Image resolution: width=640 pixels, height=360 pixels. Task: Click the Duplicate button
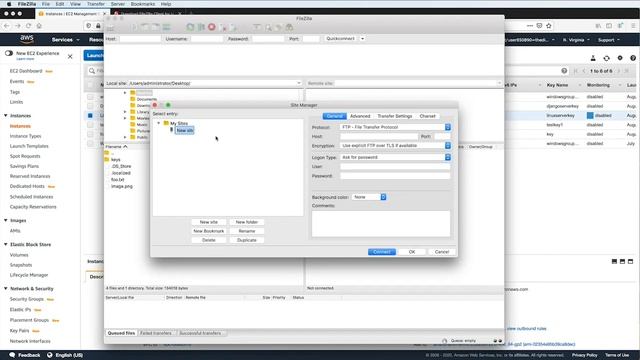point(247,240)
